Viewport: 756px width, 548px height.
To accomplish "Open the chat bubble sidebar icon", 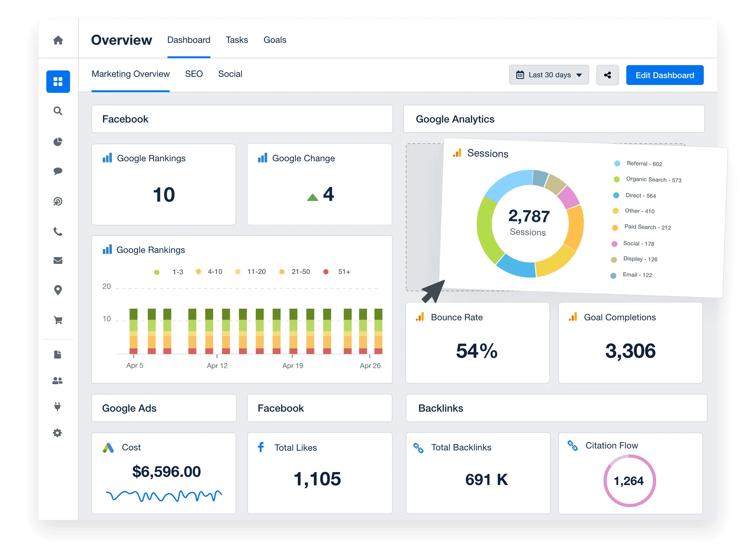I will point(58,171).
